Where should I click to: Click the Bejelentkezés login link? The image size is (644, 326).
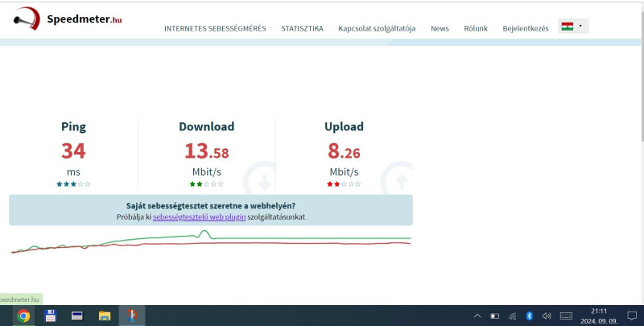coord(526,28)
